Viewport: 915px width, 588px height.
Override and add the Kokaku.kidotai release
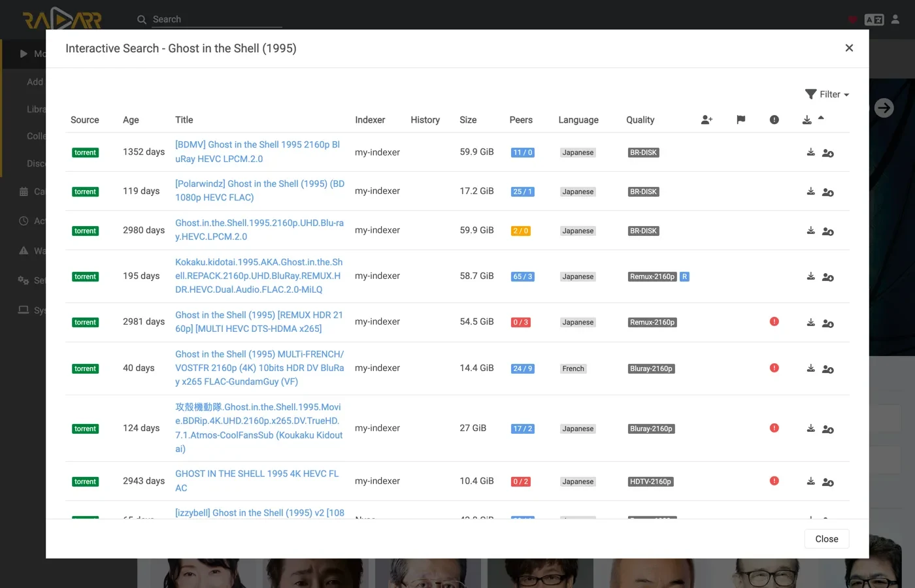coord(827,277)
